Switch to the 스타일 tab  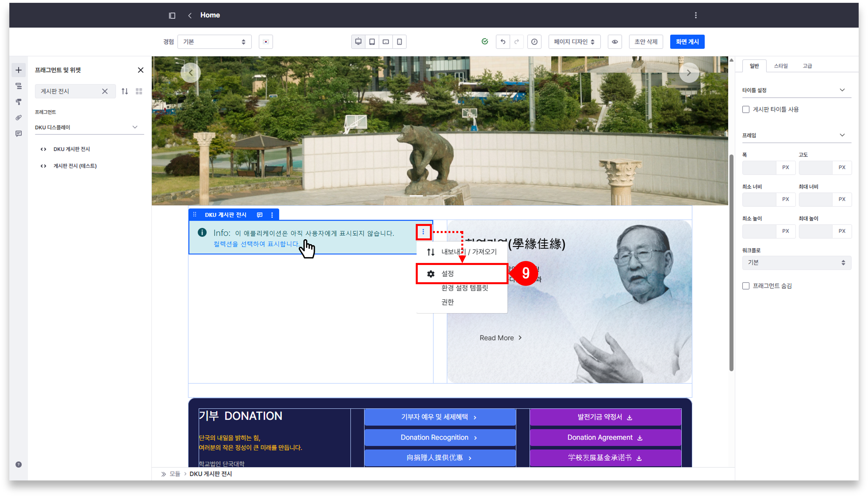780,66
